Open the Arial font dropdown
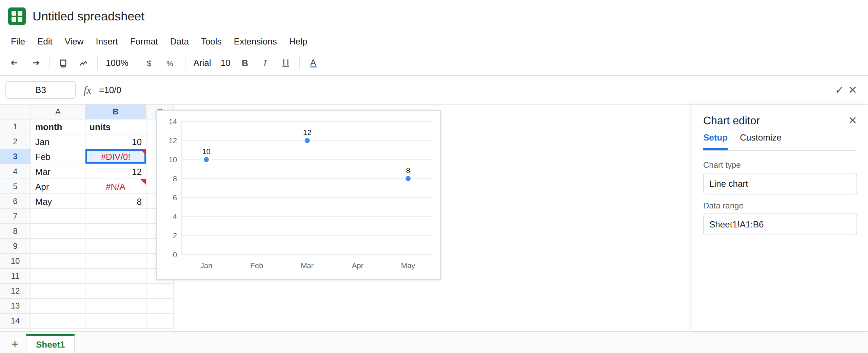Screen dimensions: 868x353 coord(202,63)
